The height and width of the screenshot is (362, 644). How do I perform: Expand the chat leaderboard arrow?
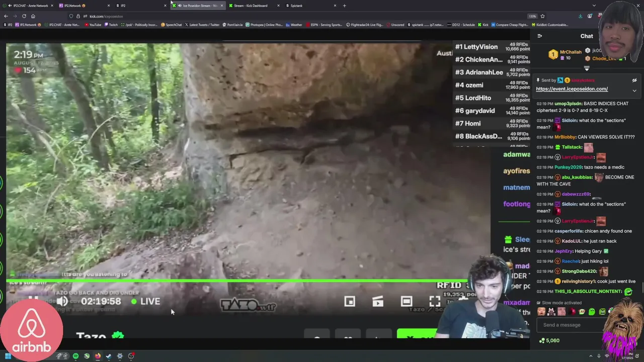[x=587, y=68]
